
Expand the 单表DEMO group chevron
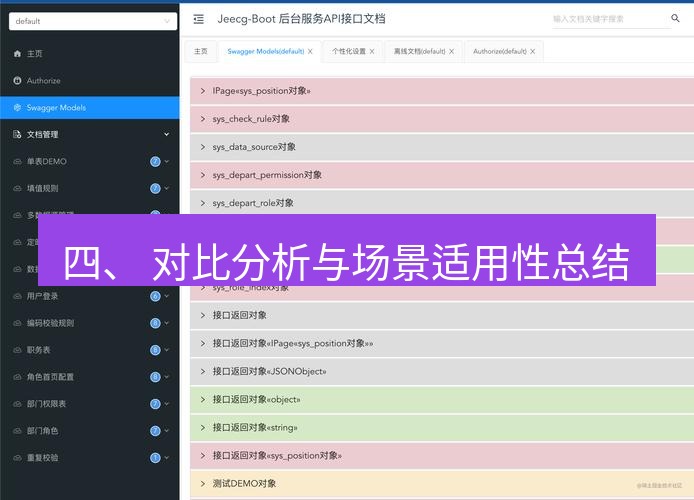pos(167,162)
